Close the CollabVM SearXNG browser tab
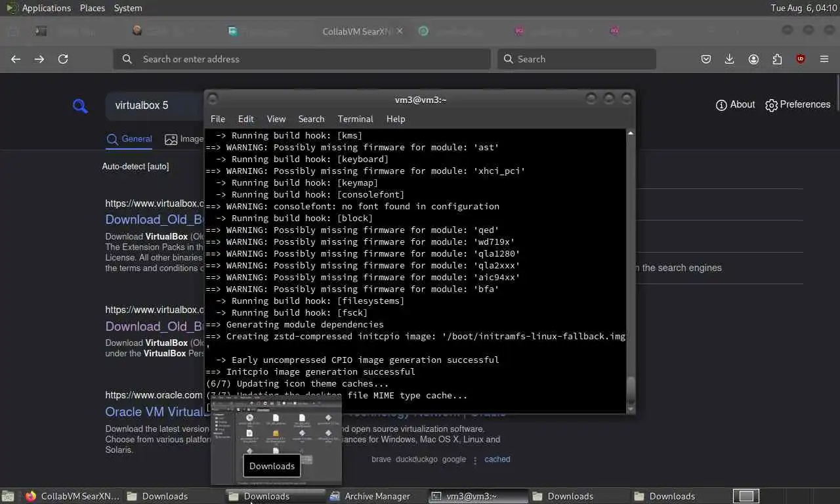The height and width of the screenshot is (504, 840). (x=400, y=31)
